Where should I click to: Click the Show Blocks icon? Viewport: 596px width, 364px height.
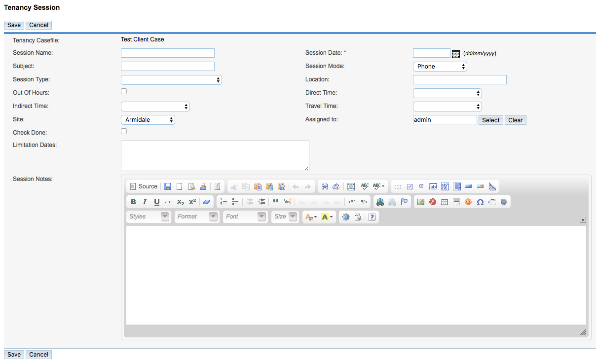click(358, 217)
